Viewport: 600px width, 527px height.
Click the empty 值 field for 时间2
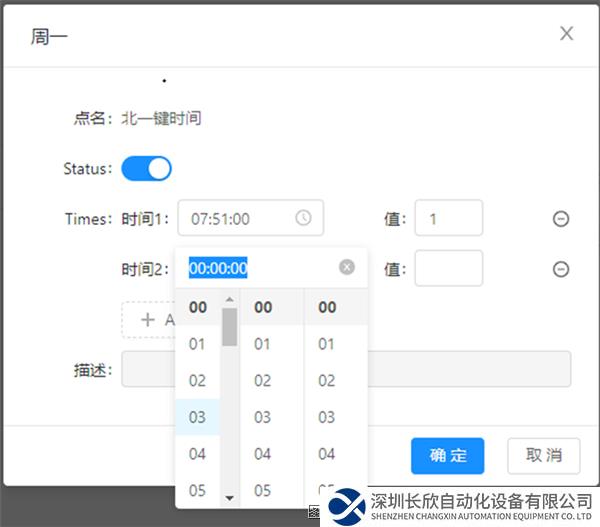(448, 268)
